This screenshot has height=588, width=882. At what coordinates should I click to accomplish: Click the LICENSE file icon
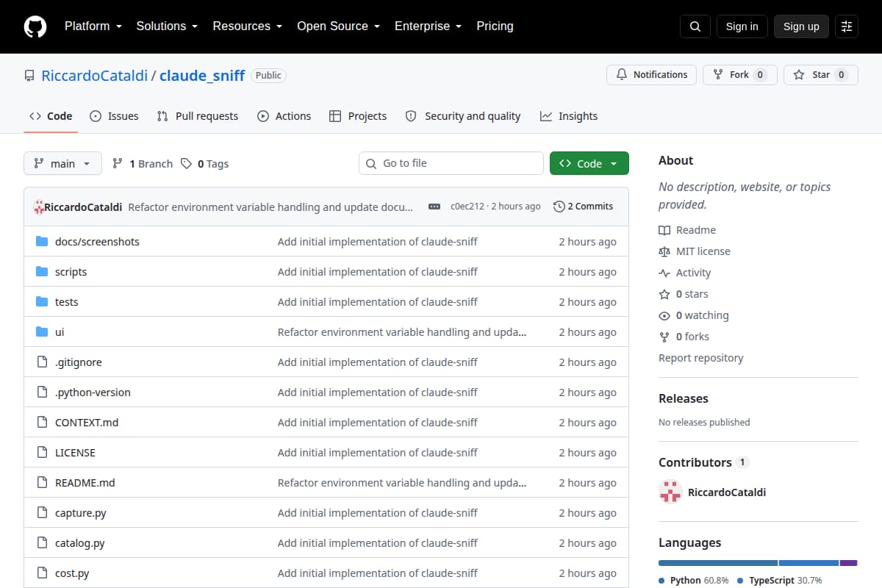pos(42,453)
